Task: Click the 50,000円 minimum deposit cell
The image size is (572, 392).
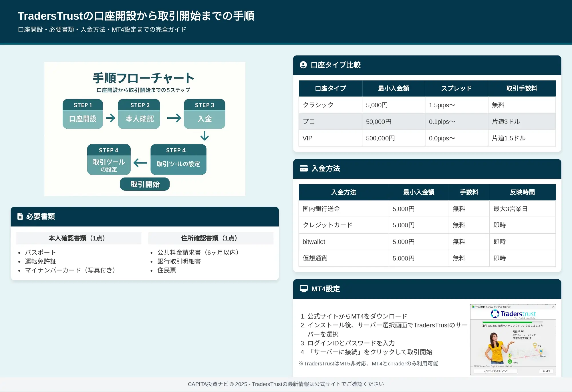Action: click(x=394, y=122)
